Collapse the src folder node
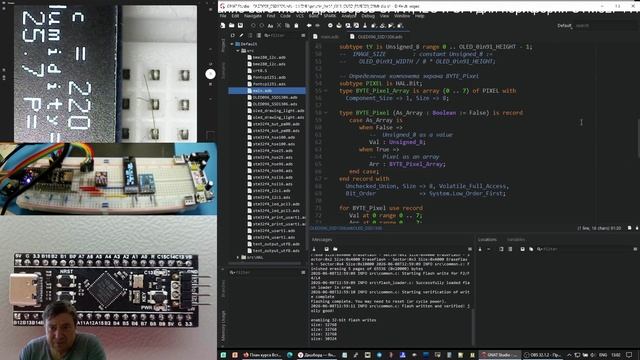The width and height of the screenshot is (640, 360). pos(238,51)
